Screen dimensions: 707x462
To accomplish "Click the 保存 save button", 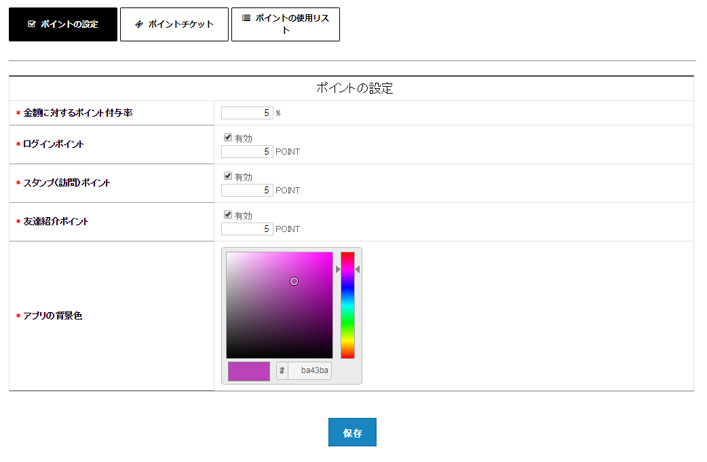I will click(x=352, y=432).
